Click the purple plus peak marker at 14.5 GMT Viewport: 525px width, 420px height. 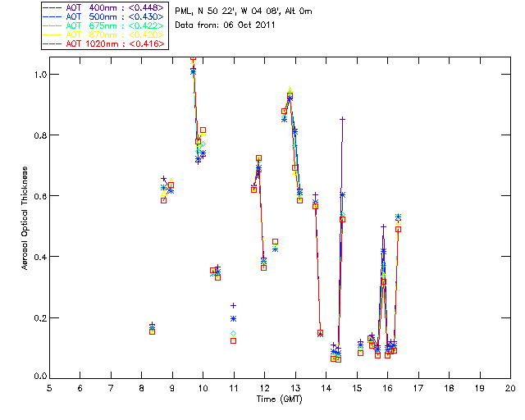click(342, 119)
